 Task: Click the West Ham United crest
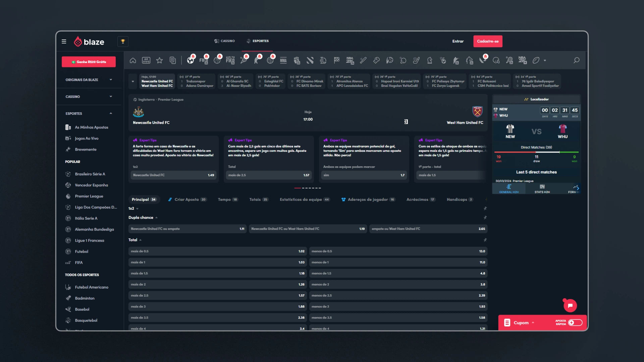477,112
